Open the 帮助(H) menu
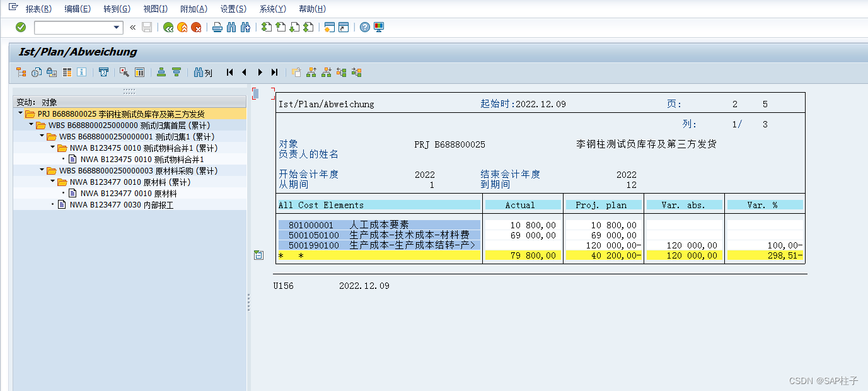 tap(312, 9)
